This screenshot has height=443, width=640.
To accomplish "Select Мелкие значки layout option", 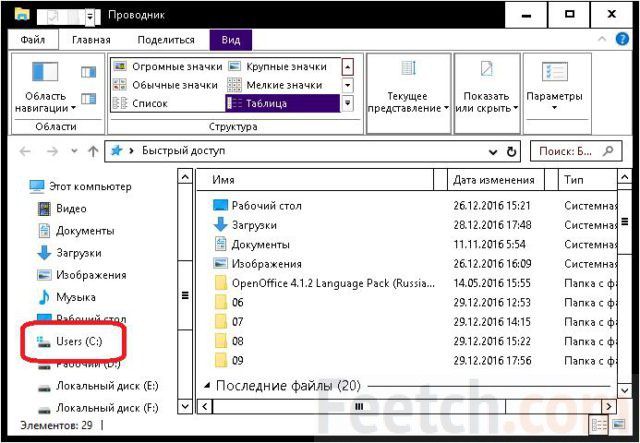I will pos(275,85).
